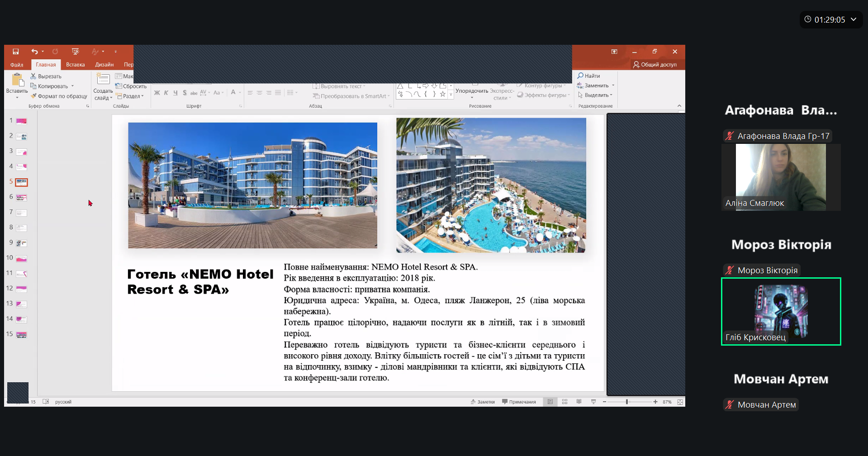Click the Вырезать (Cut) scissors button

[46, 76]
